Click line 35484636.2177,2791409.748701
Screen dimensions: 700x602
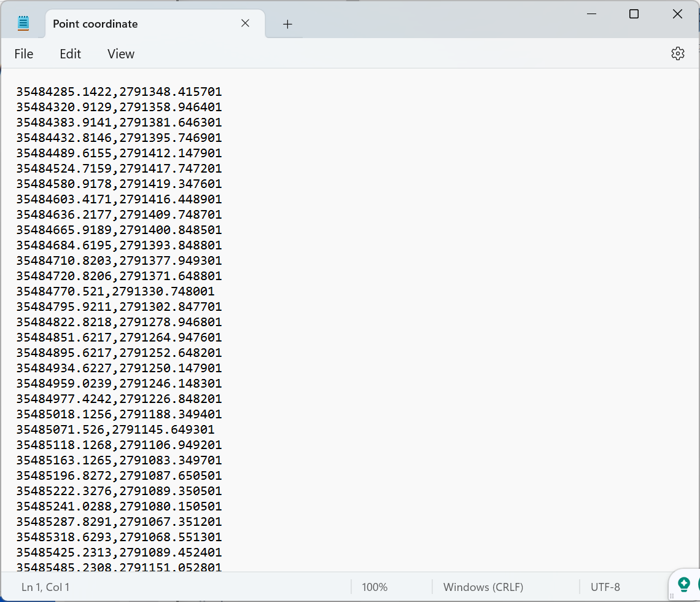(119, 214)
